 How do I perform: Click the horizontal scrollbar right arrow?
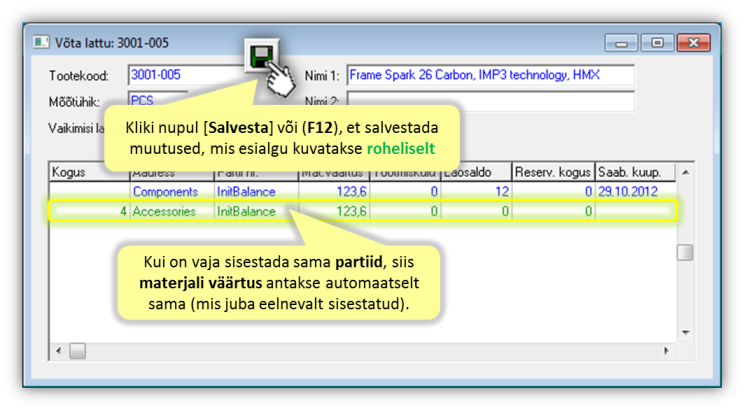666,351
